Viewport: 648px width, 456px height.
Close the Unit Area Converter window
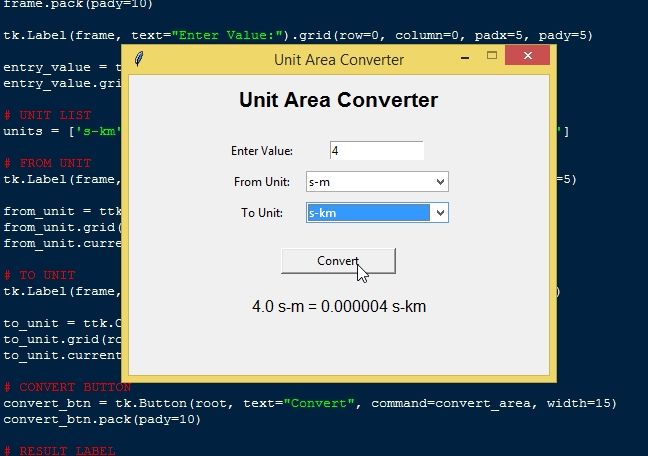click(527, 58)
